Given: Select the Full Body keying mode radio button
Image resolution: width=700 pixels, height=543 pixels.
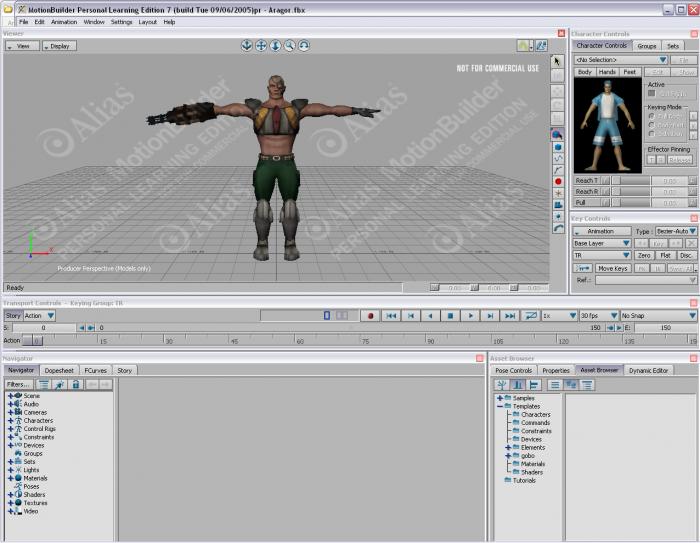Looking at the screenshot, I should pos(651,115).
